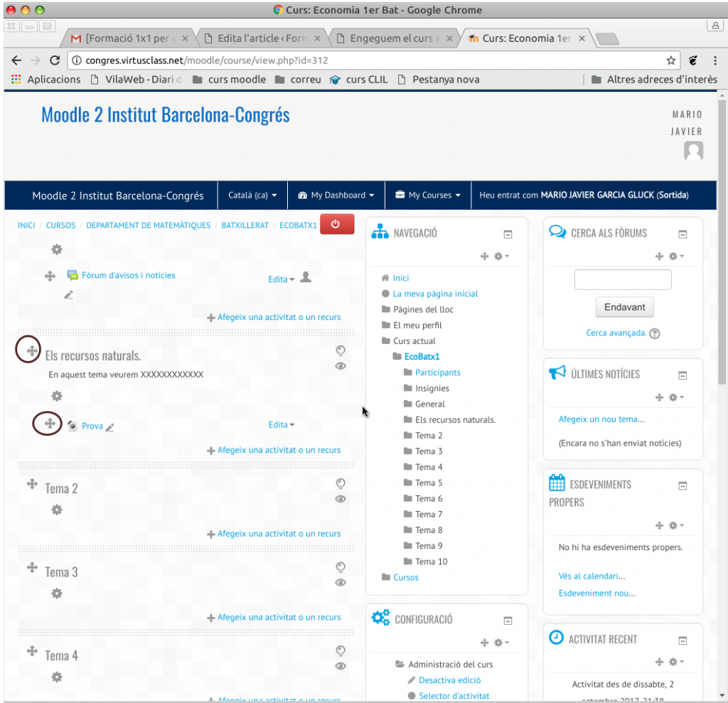
Task: Click the Inici navigation item
Action: [401, 278]
